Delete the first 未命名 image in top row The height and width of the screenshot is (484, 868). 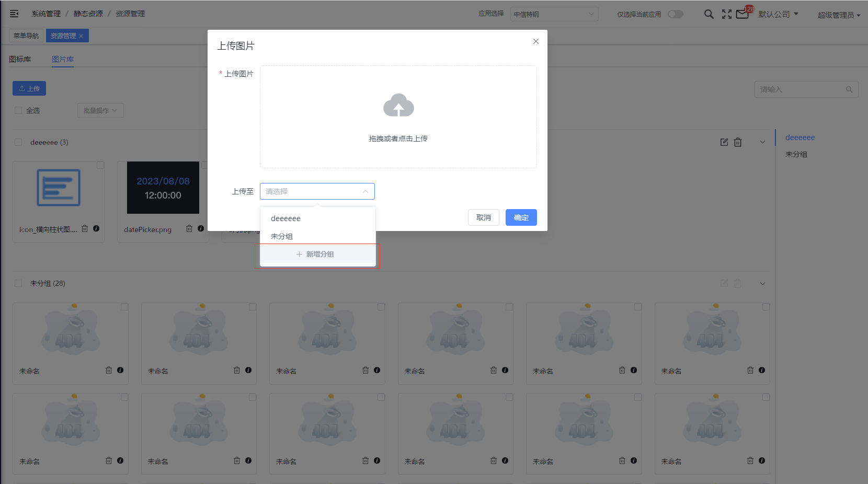[109, 370]
